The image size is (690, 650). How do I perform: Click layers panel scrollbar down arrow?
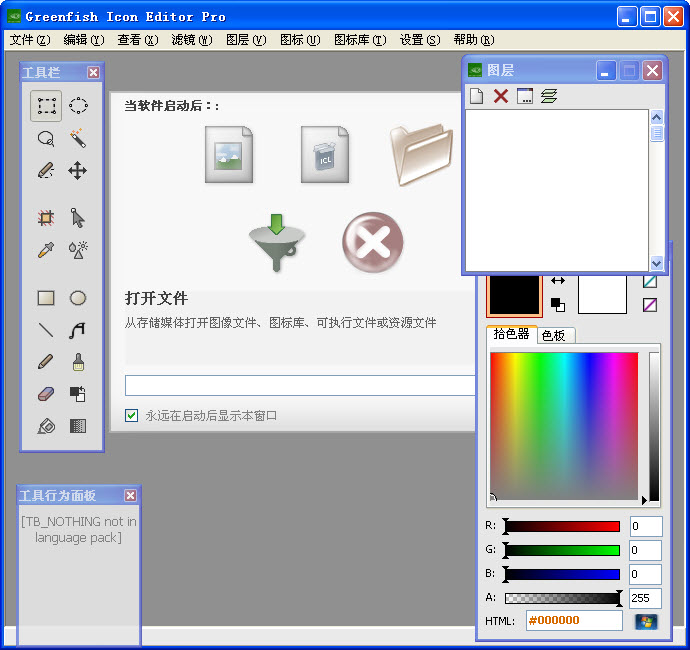tap(656, 264)
